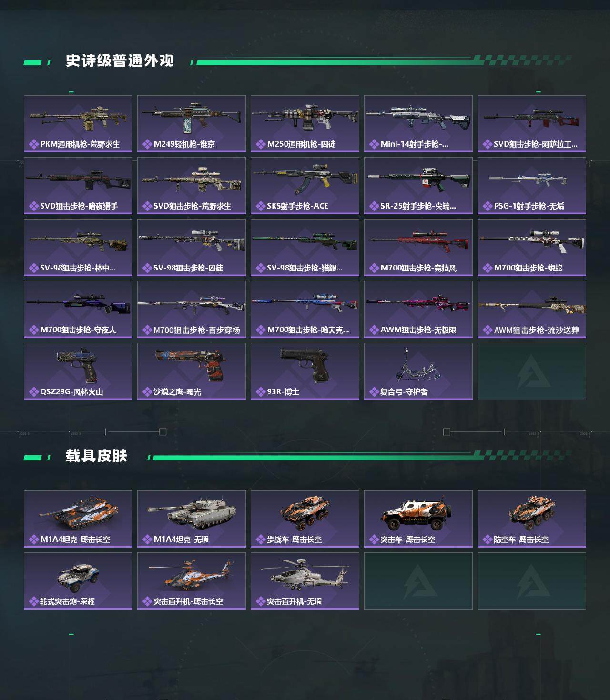Open the 突击车-鹰击长空 vehicle skin
This screenshot has width=610, height=700.
tap(418, 519)
